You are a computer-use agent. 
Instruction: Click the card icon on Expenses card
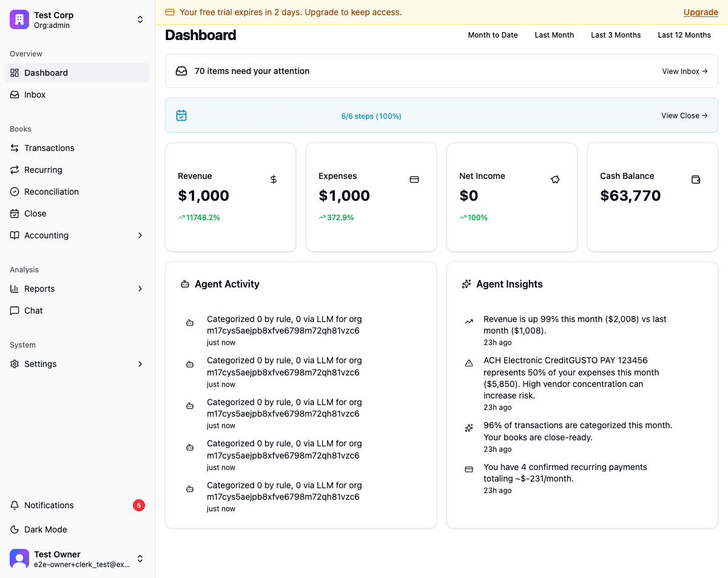[414, 180]
